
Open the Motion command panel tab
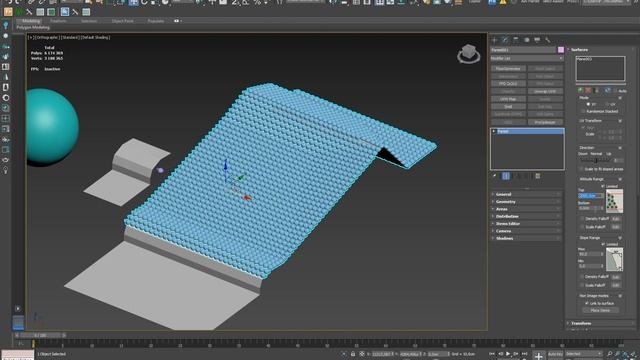527,40
